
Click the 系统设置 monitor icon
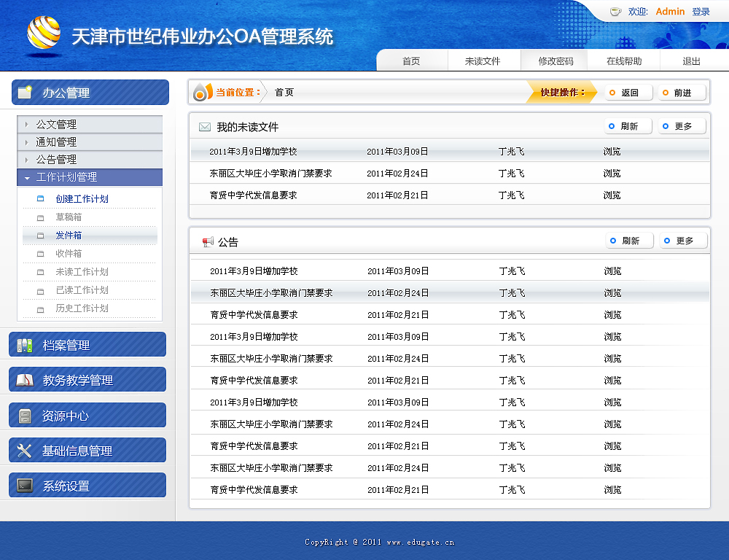coord(25,486)
